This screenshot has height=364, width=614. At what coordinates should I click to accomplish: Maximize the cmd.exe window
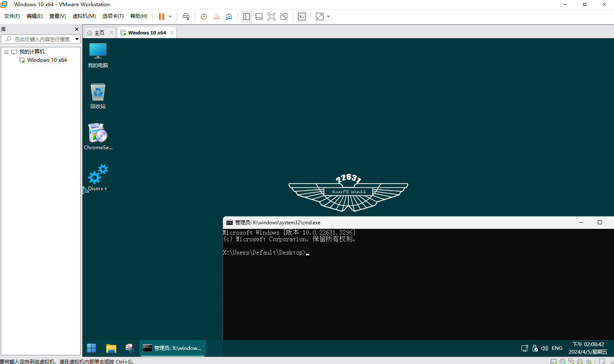pyautogui.click(x=599, y=223)
